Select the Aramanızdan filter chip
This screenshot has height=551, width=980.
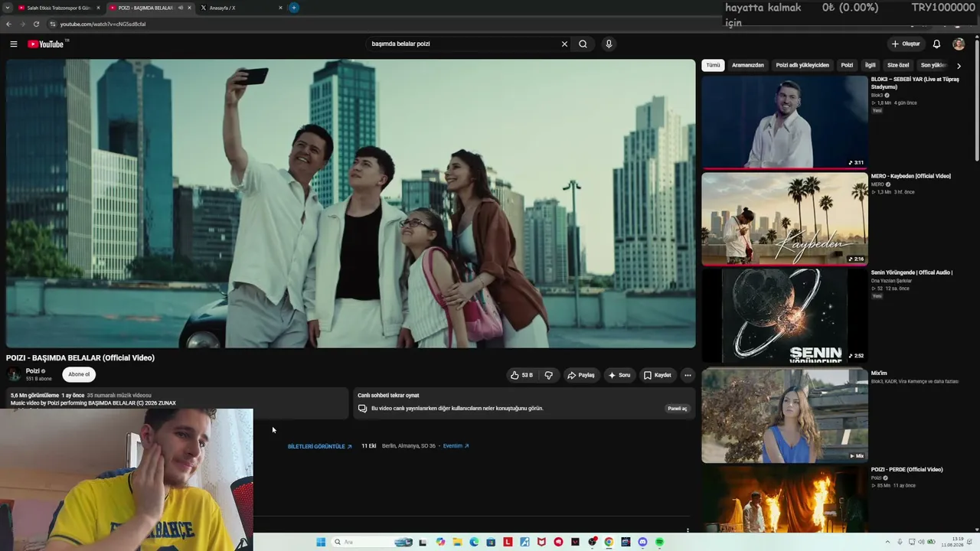click(748, 66)
